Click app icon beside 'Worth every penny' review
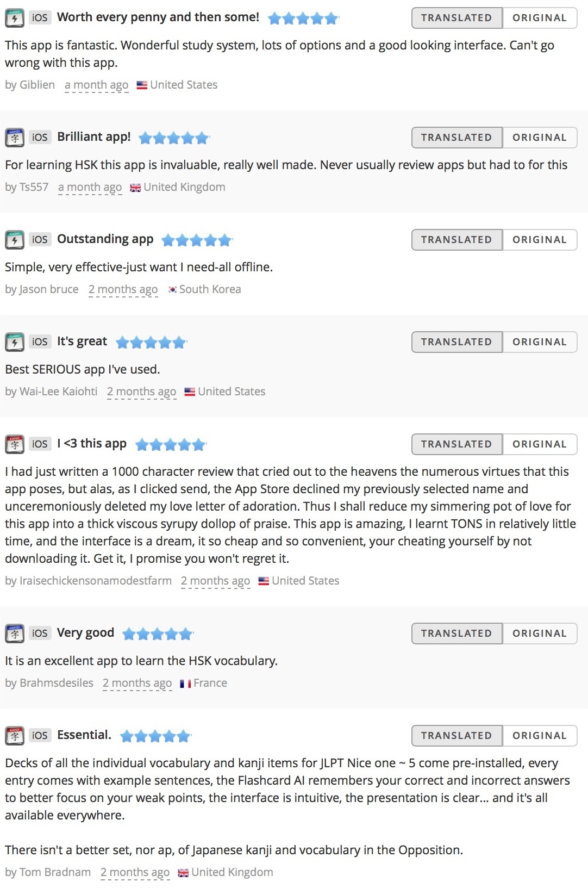This screenshot has height=888, width=588. (x=15, y=18)
